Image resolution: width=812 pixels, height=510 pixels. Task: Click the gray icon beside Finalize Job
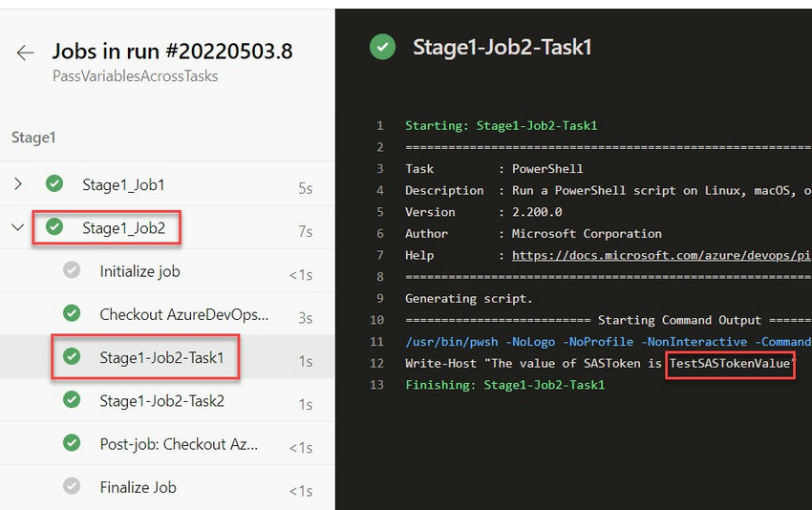(x=72, y=486)
